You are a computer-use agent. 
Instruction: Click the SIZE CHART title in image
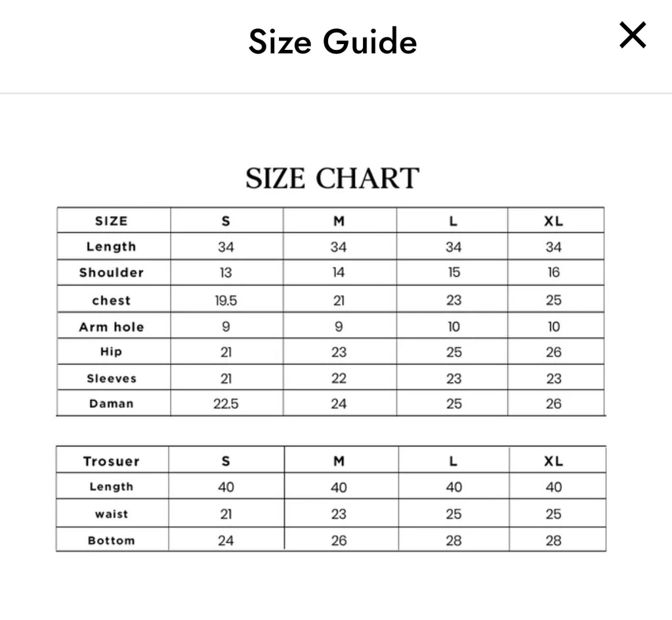tap(332, 178)
